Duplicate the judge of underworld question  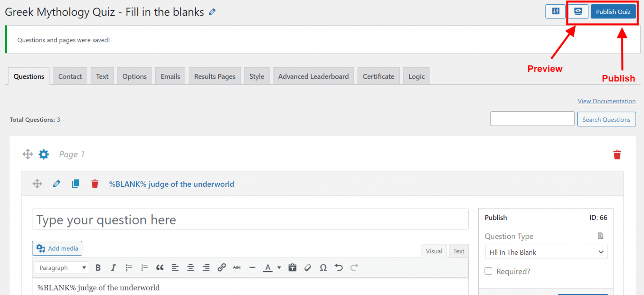click(75, 184)
